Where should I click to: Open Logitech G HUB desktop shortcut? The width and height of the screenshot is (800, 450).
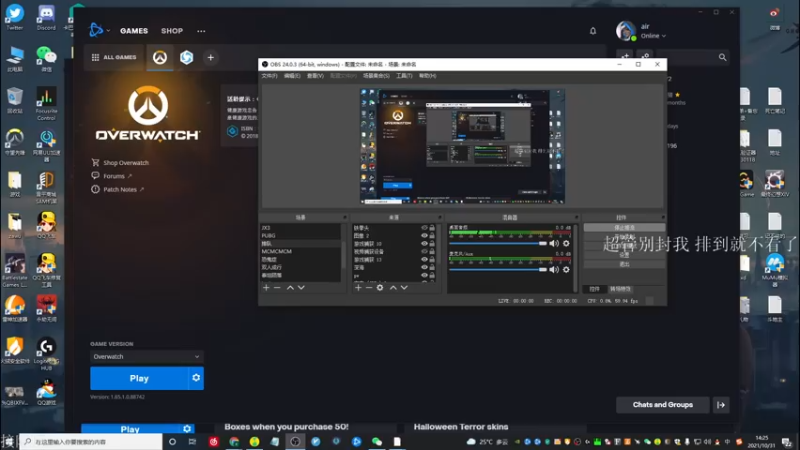(x=46, y=354)
